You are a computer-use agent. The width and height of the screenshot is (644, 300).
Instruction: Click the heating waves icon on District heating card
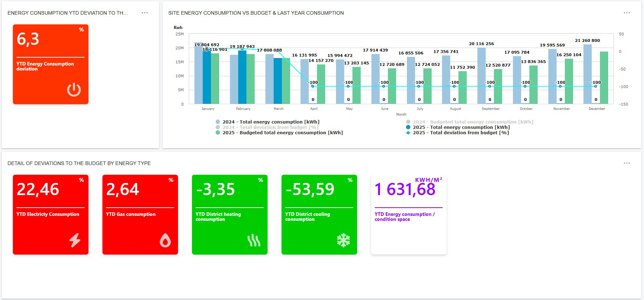(x=254, y=241)
